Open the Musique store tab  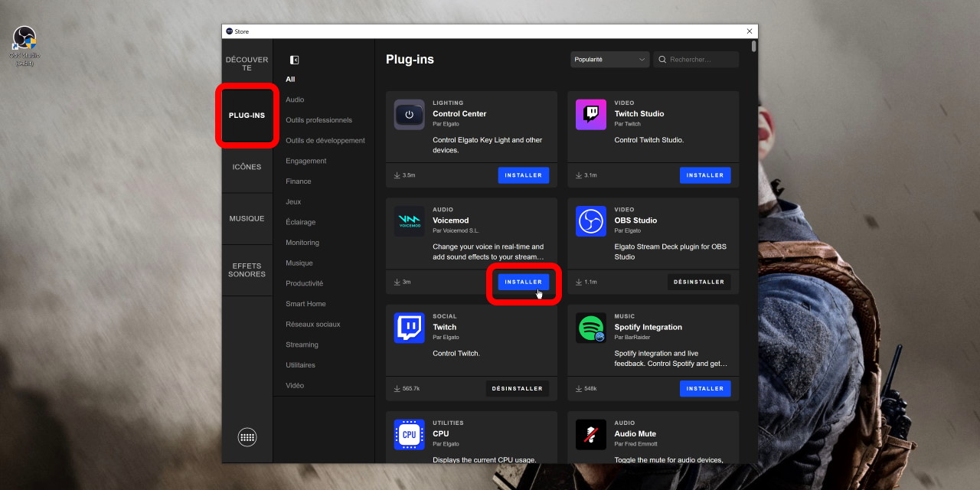point(247,219)
